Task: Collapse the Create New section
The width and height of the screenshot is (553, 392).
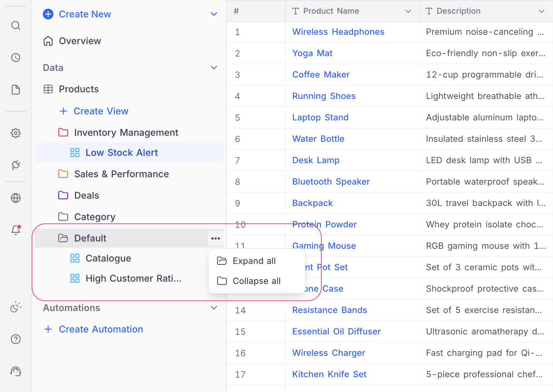Action: coord(214,14)
